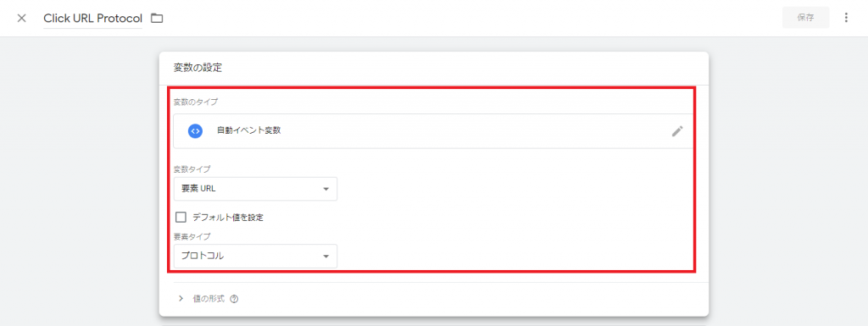868x326 pixels.
Task: Click the pencil edit icon for variable type
Action: [677, 131]
